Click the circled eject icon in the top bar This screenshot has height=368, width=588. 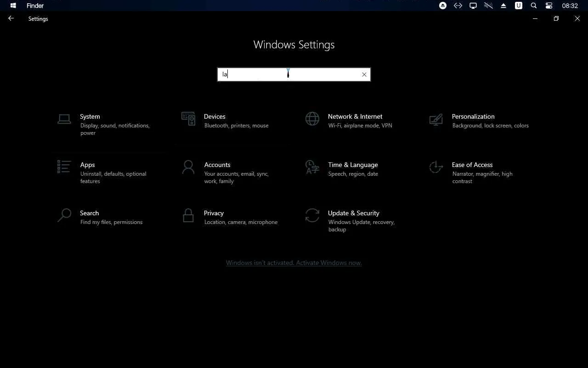point(443,6)
